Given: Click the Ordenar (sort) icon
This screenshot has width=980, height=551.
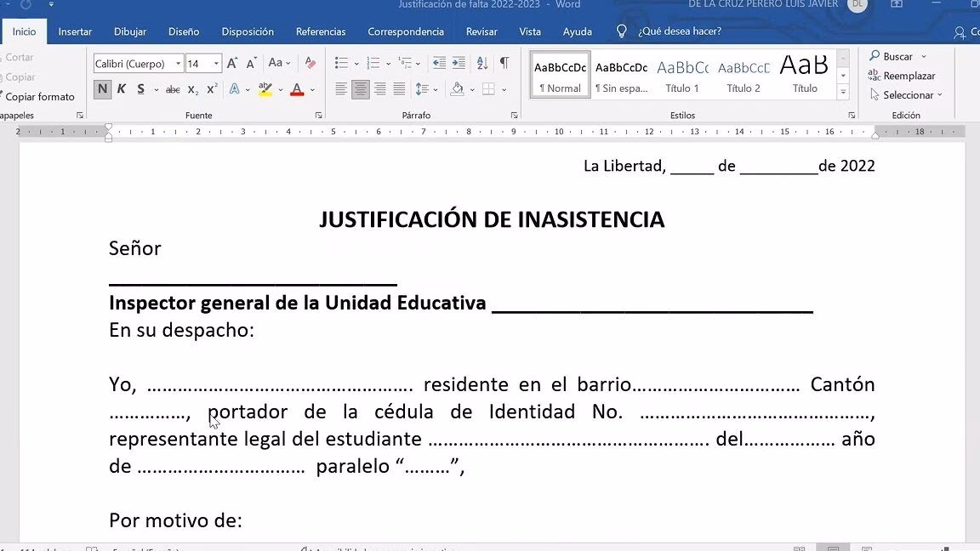Looking at the screenshot, I should pyautogui.click(x=481, y=63).
